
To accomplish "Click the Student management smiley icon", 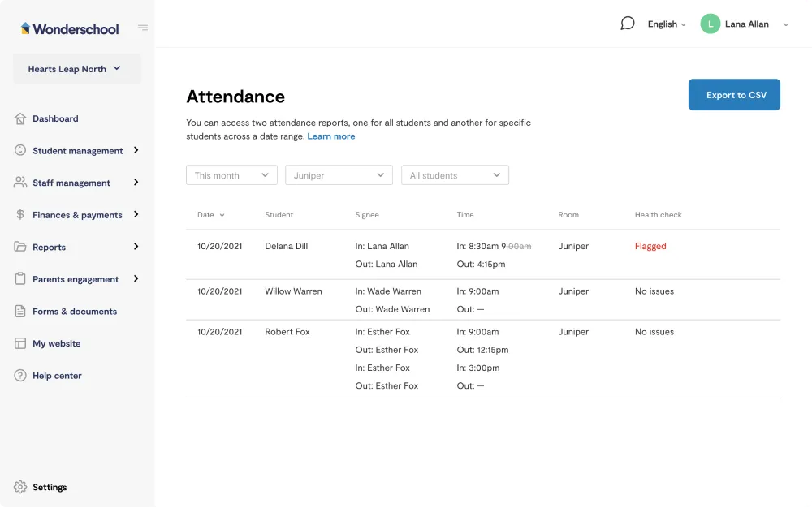I will click(20, 150).
